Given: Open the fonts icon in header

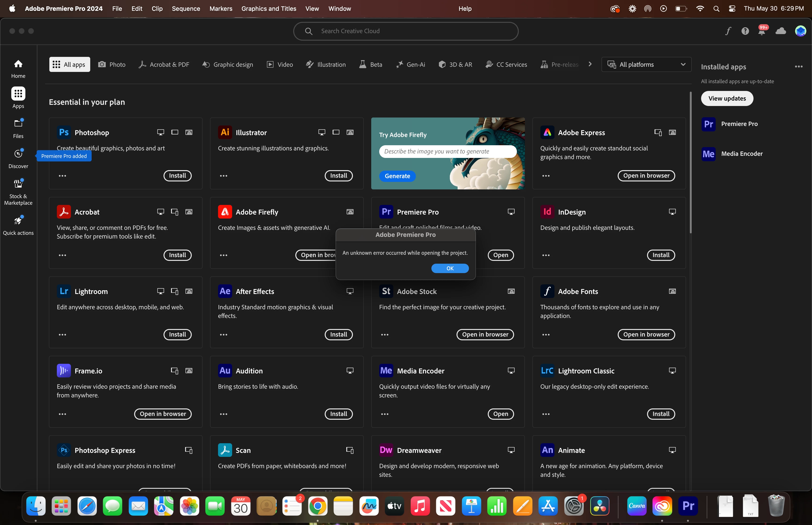Looking at the screenshot, I should pyautogui.click(x=728, y=31).
